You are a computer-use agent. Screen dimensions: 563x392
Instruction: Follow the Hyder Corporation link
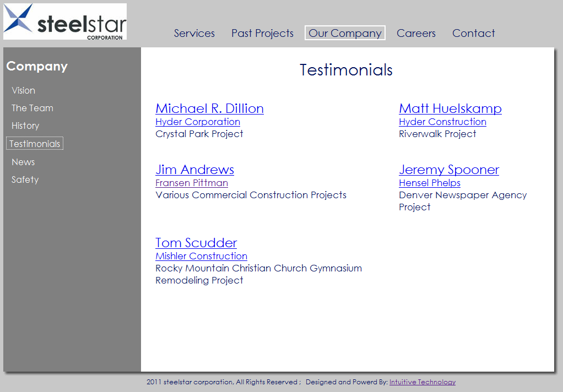tap(198, 122)
